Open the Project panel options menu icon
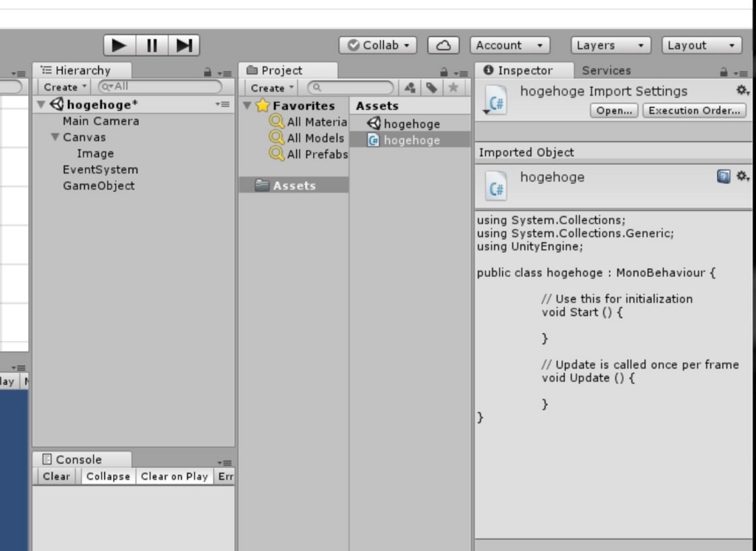This screenshot has height=551, width=756. pyautogui.click(x=461, y=73)
